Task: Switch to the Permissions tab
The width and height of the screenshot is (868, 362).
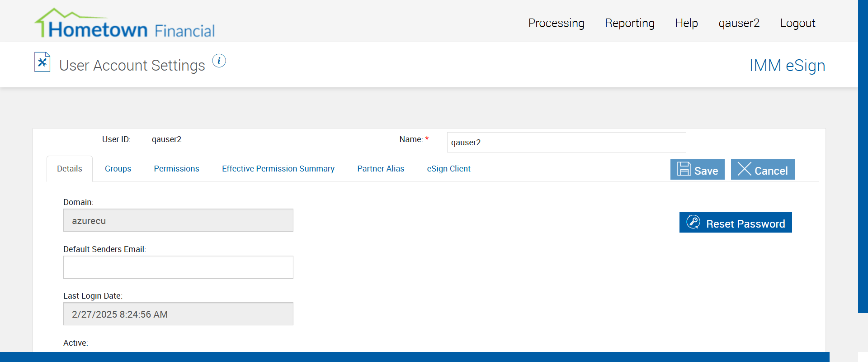Action: 176,169
